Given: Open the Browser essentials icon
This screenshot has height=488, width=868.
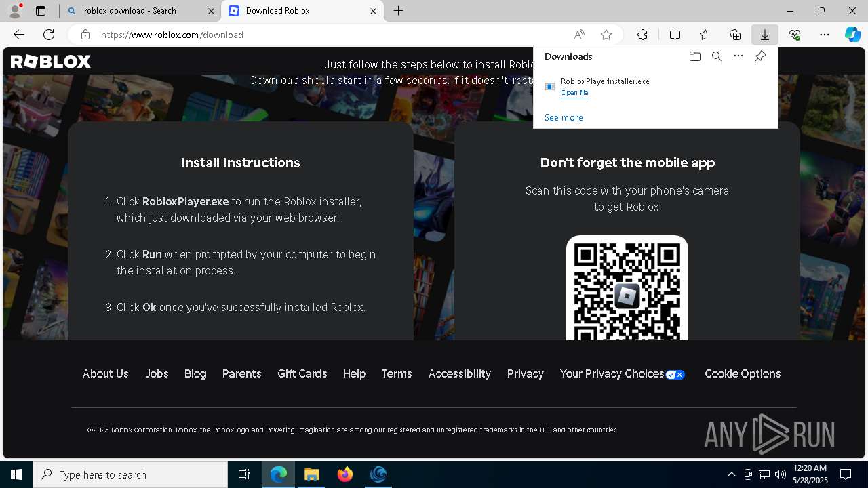Looking at the screenshot, I should point(795,35).
